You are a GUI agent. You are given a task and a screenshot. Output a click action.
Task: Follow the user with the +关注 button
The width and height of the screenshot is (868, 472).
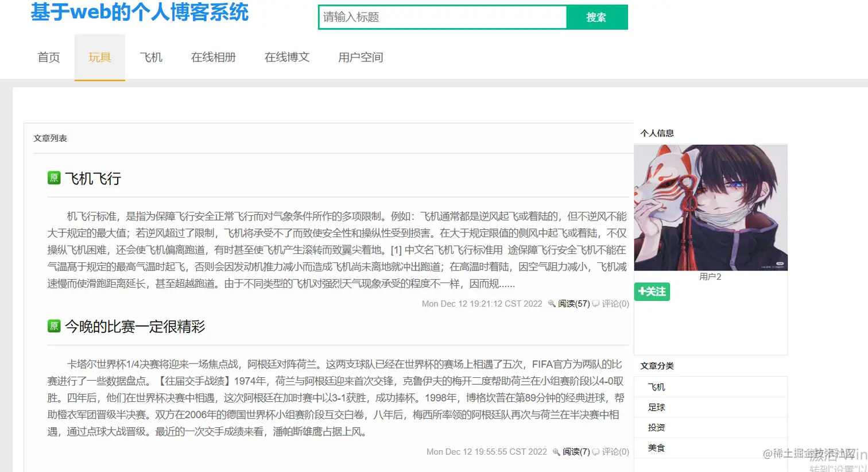pyautogui.click(x=652, y=292)
